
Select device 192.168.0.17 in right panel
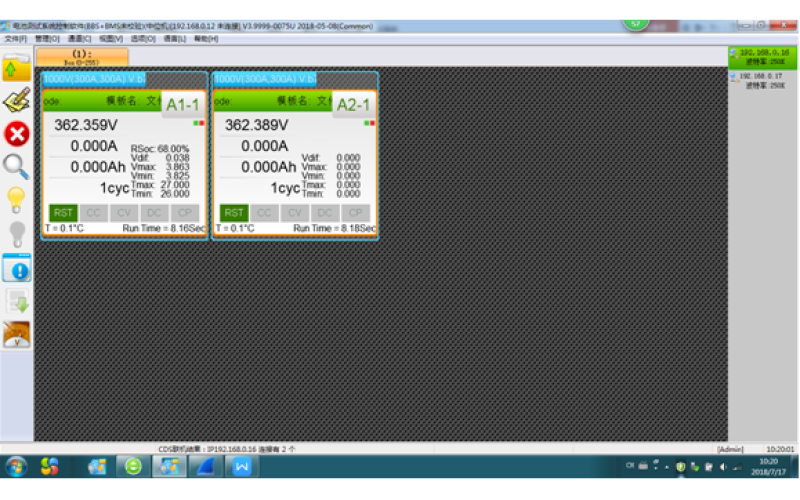762,81
